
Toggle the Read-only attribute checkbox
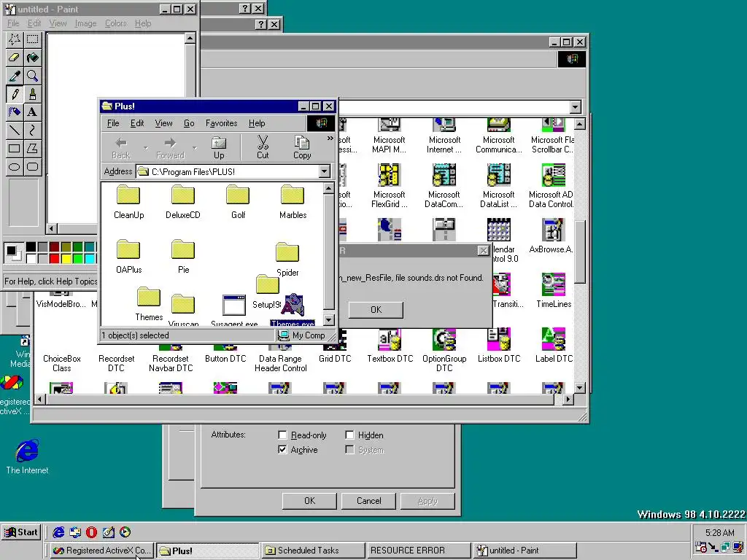tap(282, 435)
